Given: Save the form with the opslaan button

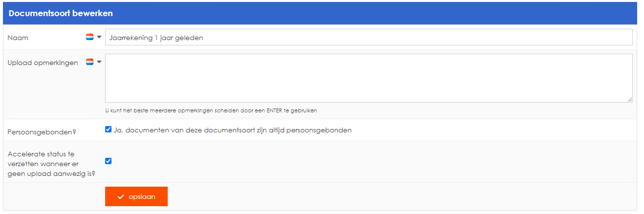Looking at the screenshot, I should (x=136, y=196).
